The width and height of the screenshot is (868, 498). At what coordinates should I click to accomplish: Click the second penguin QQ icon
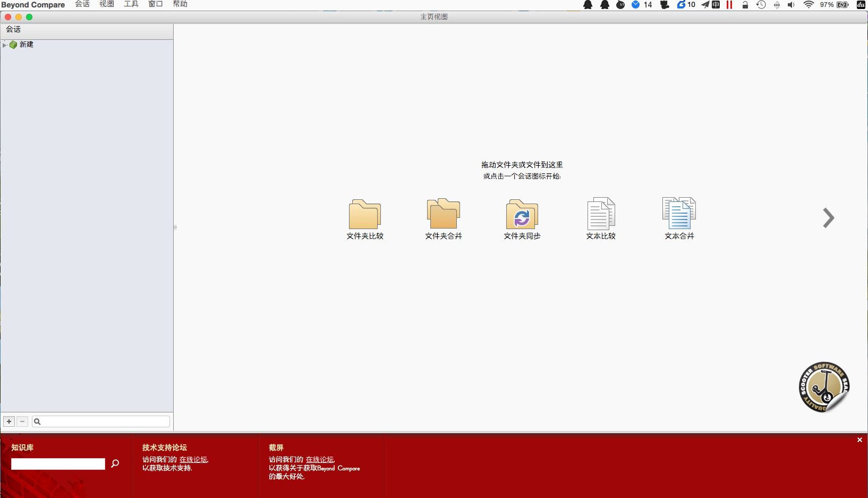pos(605,5)
